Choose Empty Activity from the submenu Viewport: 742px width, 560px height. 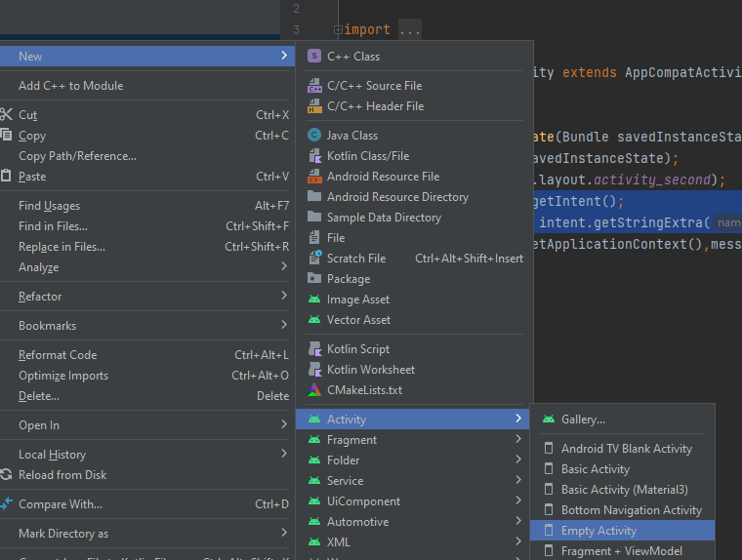[x=598, y=531]
